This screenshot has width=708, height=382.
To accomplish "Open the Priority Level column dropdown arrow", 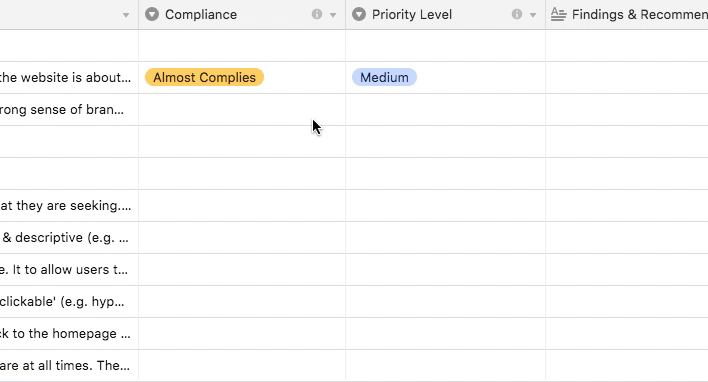I will 533,15.
